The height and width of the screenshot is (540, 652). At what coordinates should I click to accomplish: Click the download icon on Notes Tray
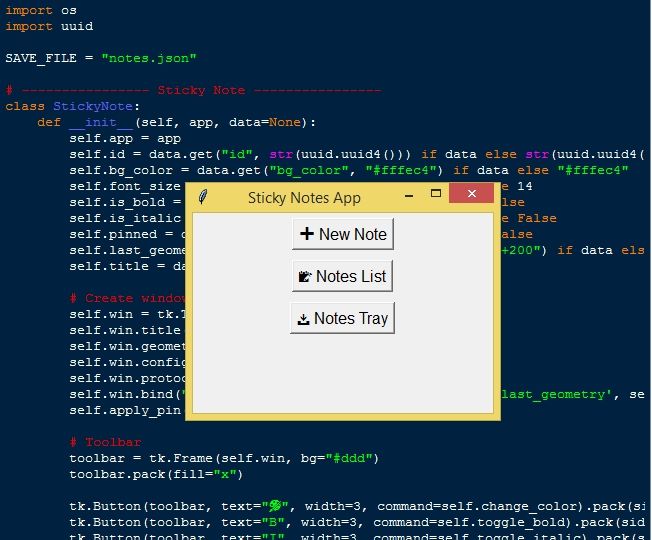(302, 319)
